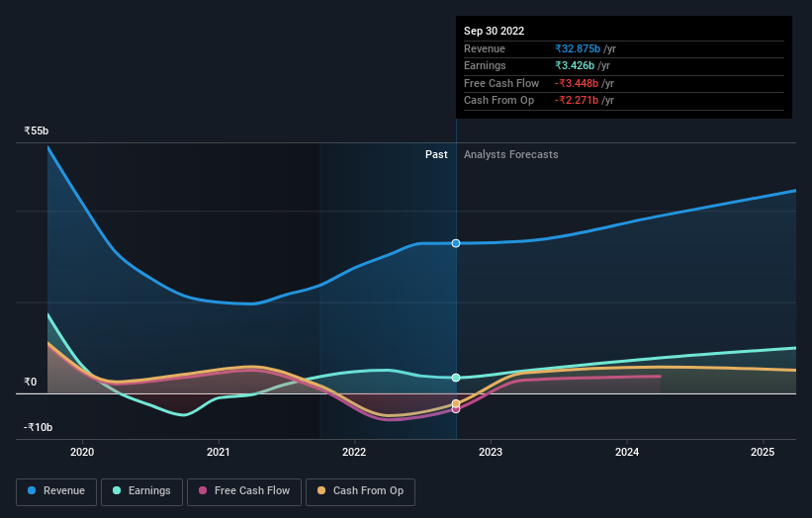Click the ₹32.875b revenue value
The height and width of the screenshot is (518, 812).
pos(578,48)
